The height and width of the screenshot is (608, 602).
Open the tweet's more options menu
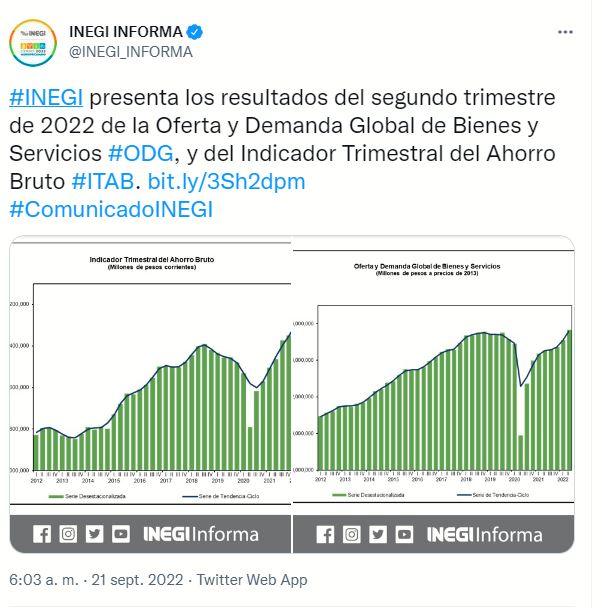pyautogui.click(x=566, y=32)
